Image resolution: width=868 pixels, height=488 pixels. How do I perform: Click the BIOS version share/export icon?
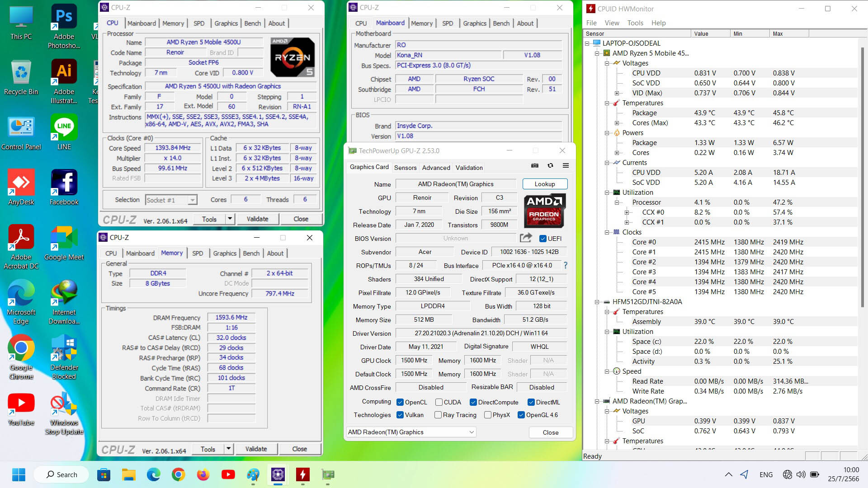point(526,238)
